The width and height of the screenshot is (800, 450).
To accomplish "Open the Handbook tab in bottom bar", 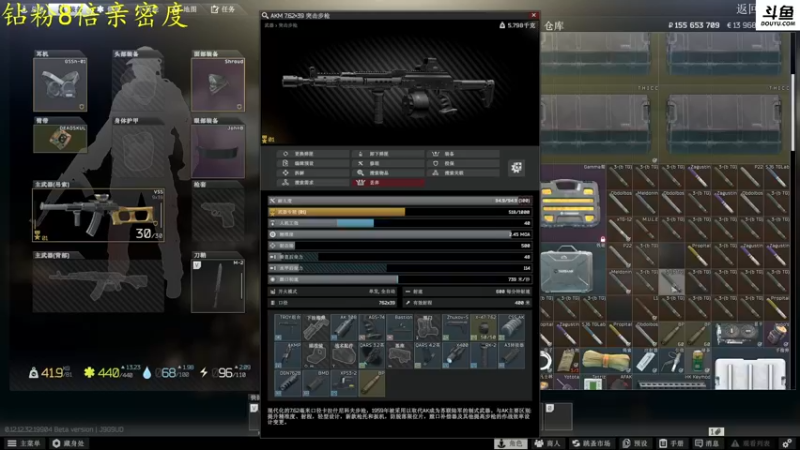I will [672, 443].
